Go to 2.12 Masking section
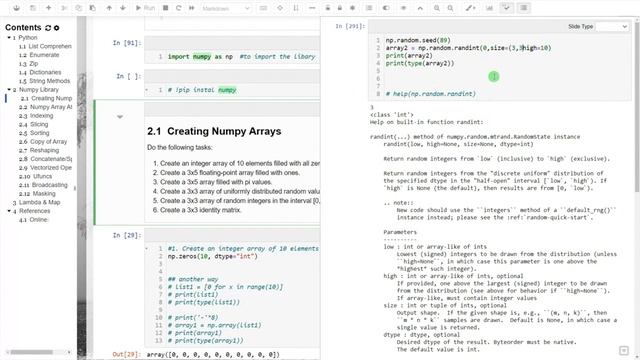 (37, 193)
